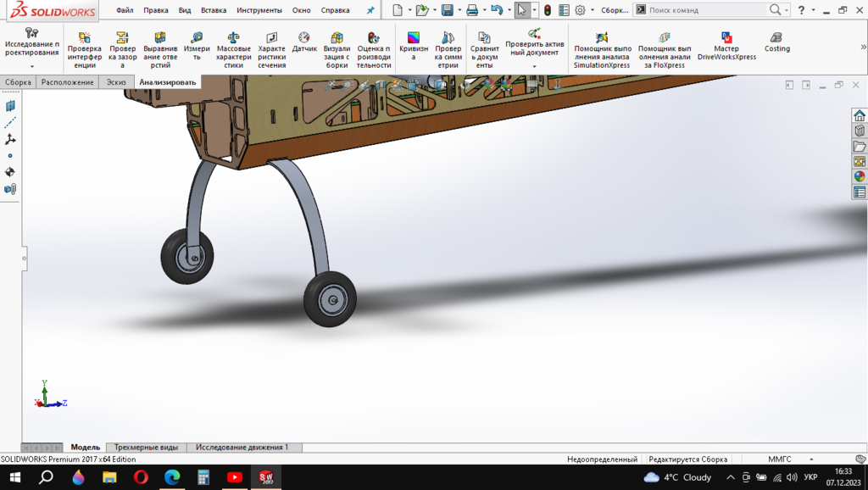
Task: Toggle the selection cursor tool
Action: (522, 10)
